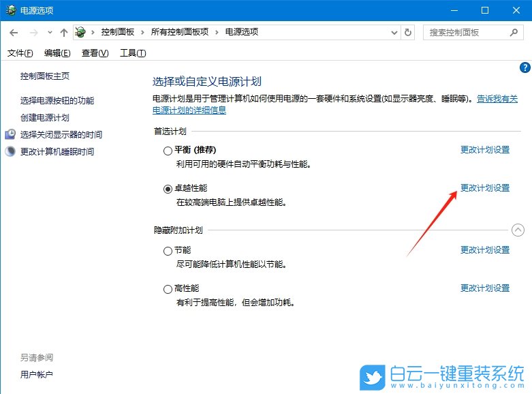Screen dimensions: 532x394
Task: Select the 卓越性能 power plan
Action: tap(168, 189)
